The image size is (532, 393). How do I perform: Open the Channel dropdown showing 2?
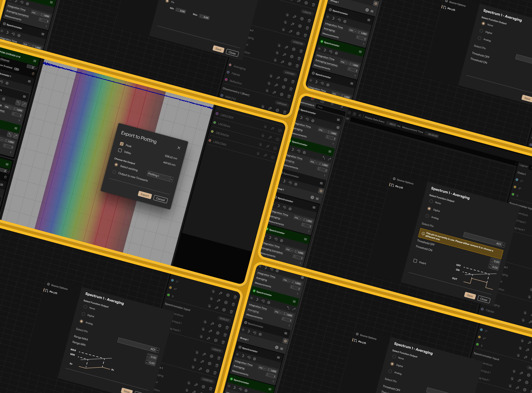coord(36,68)
